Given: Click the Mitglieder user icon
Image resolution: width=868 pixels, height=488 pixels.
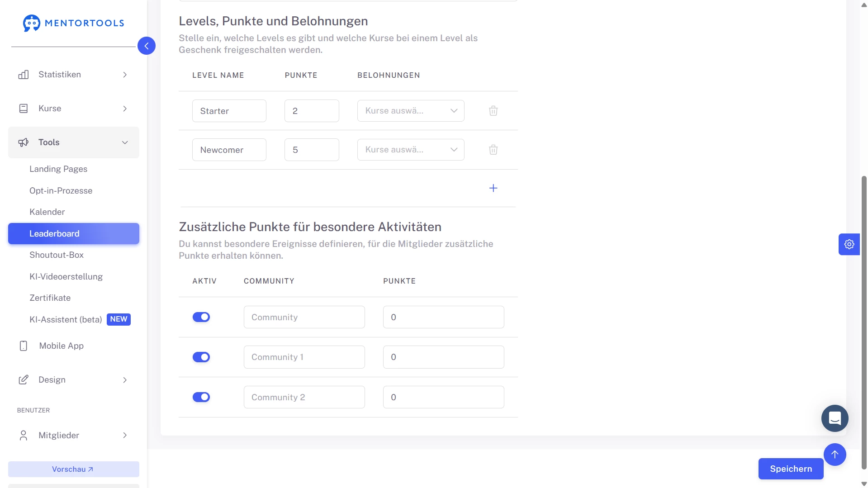Looking at the screenshot, I should point(24,435).
